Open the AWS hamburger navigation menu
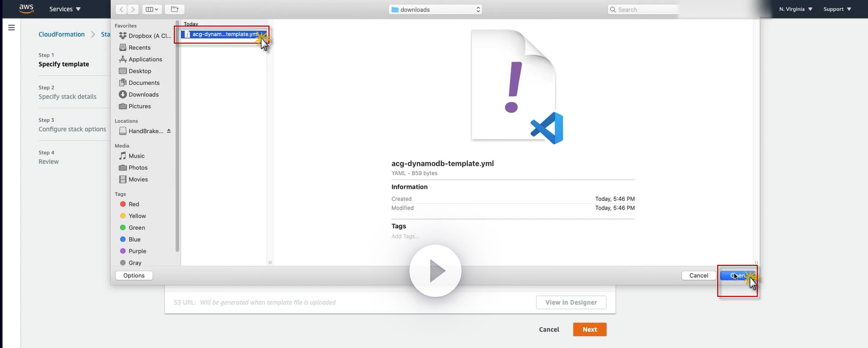This screenshot has height=348, width=868. coord(12,28)
